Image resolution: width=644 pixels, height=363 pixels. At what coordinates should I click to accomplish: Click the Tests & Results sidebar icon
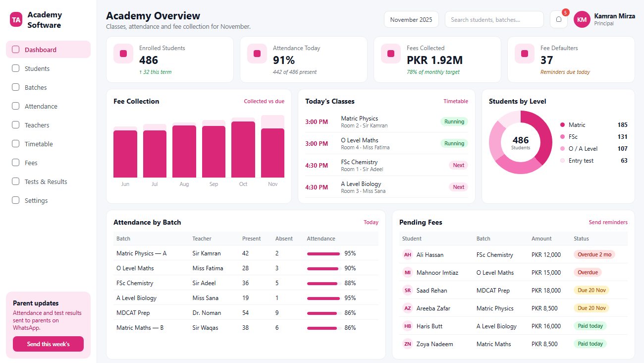pyautogui.click(x=15, y=181)
